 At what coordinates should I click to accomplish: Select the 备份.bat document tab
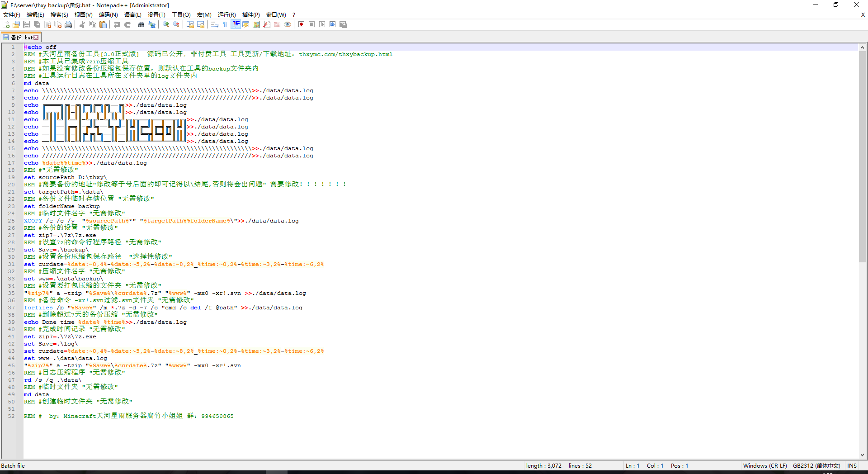21,38
